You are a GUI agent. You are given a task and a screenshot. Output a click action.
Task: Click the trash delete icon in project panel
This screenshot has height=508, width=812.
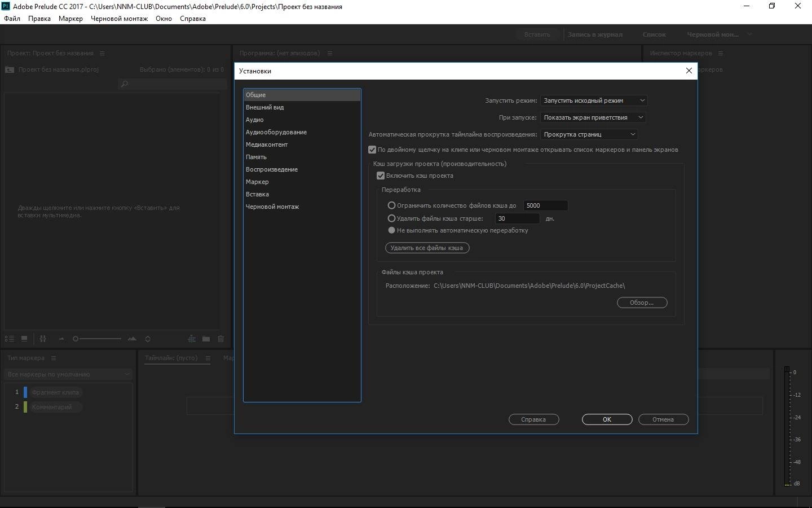pyautogui.click(x=221, y=339)
